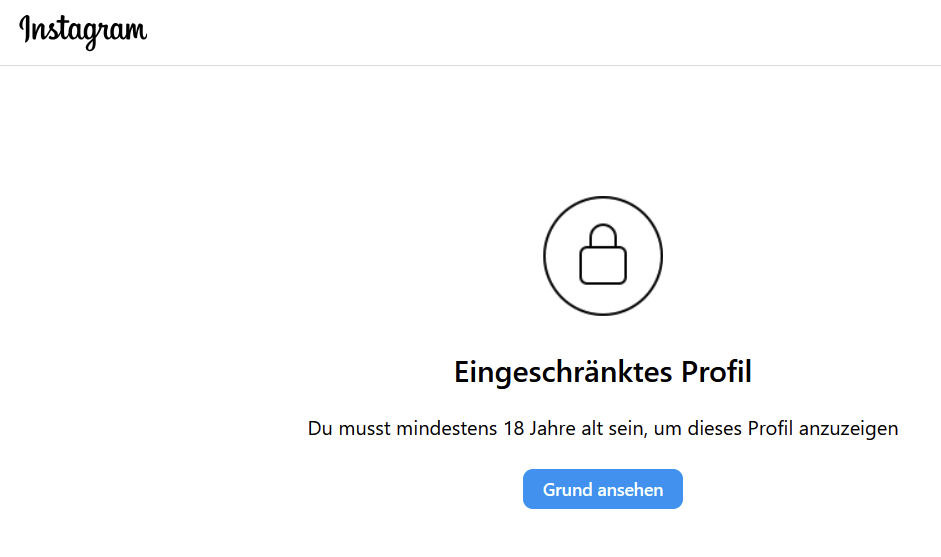The height and width of the screenshot is (557, 941).
Task: Select the Eingeschränktes Profil heading
Action: coord(602,373)
